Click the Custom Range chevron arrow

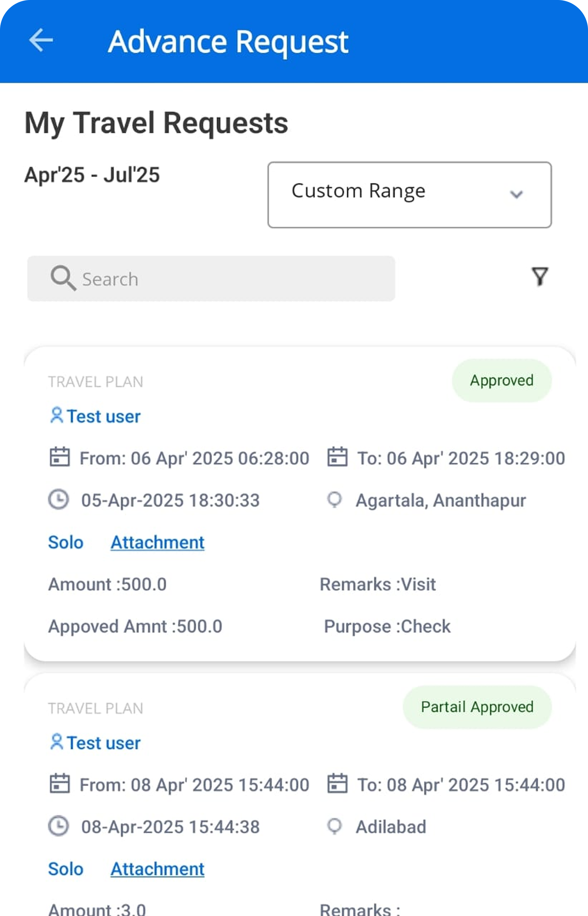pos(516,195)
